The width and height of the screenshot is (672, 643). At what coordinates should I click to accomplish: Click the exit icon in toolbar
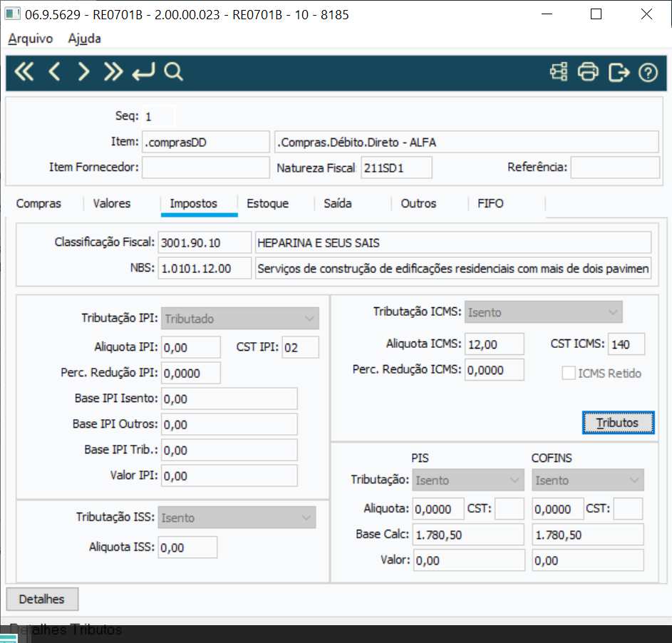619,72
